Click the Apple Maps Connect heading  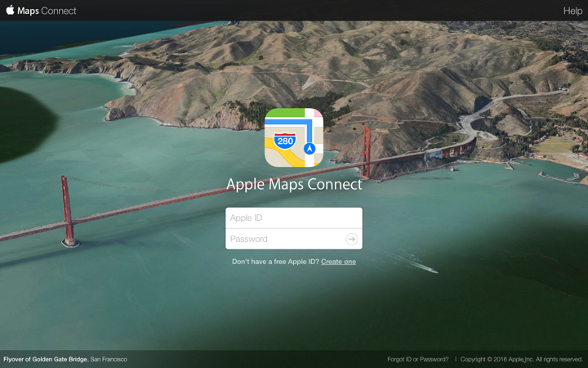pyautogui.click(x=294, y=184)
